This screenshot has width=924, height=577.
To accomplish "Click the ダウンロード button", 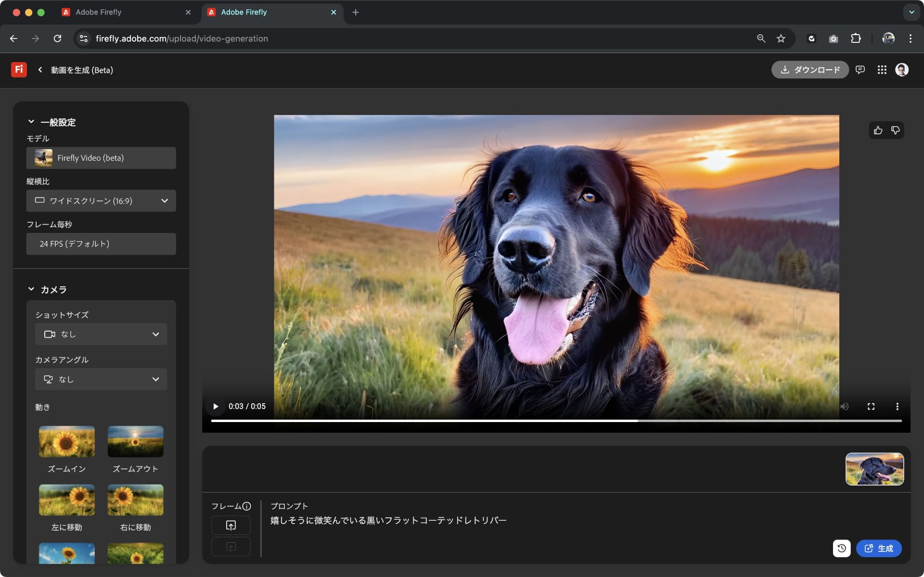I will (x=810, y=70).
